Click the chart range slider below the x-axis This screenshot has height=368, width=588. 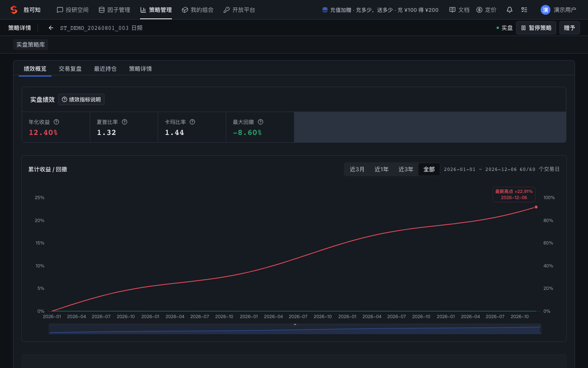(x=295, y=329)
